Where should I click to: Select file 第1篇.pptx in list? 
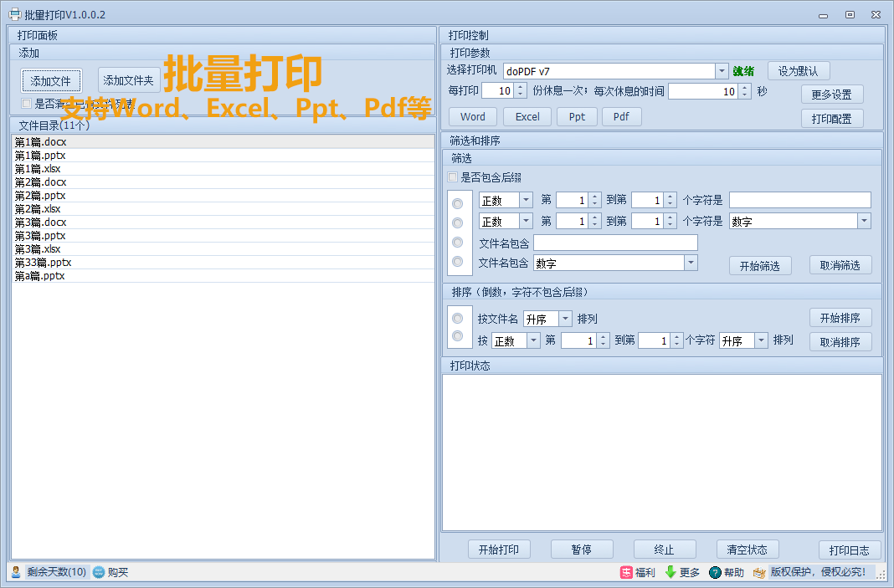pos(223,155)
